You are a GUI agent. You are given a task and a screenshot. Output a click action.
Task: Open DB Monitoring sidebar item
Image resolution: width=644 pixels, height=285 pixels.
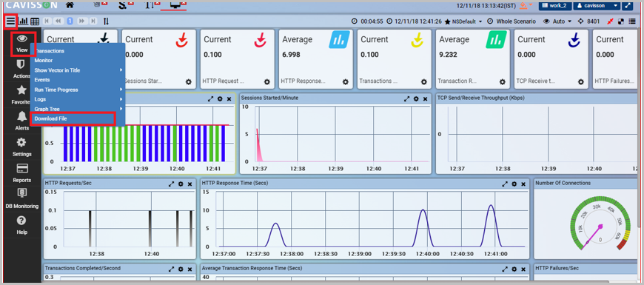point(21,199)
